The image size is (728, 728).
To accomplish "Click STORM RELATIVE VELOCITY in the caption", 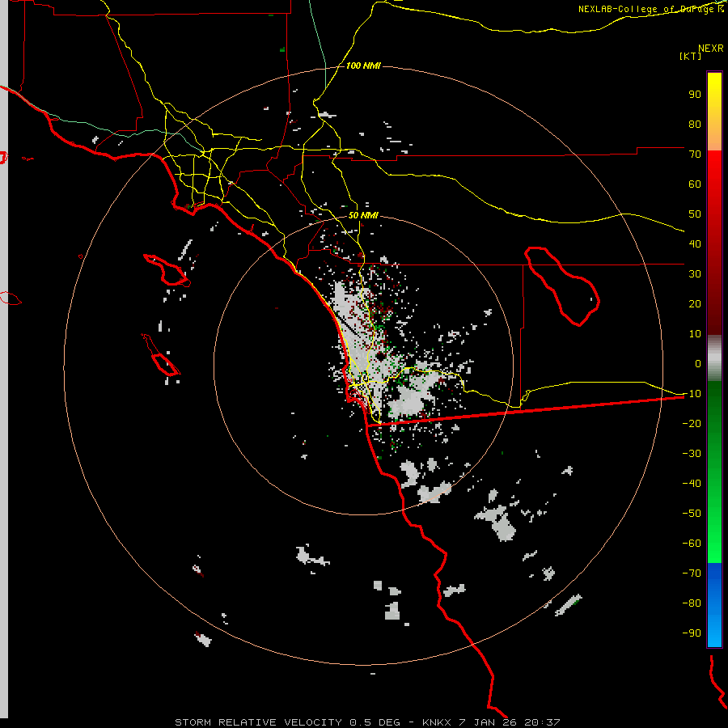I will 260,722.
